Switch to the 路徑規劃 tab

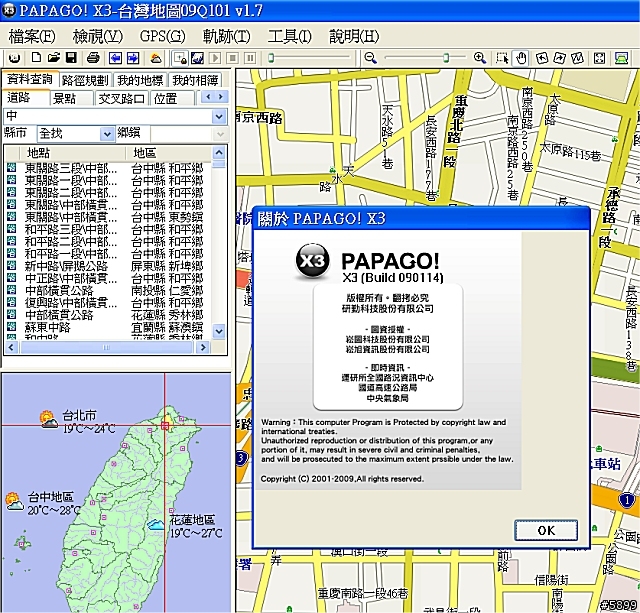86,80
